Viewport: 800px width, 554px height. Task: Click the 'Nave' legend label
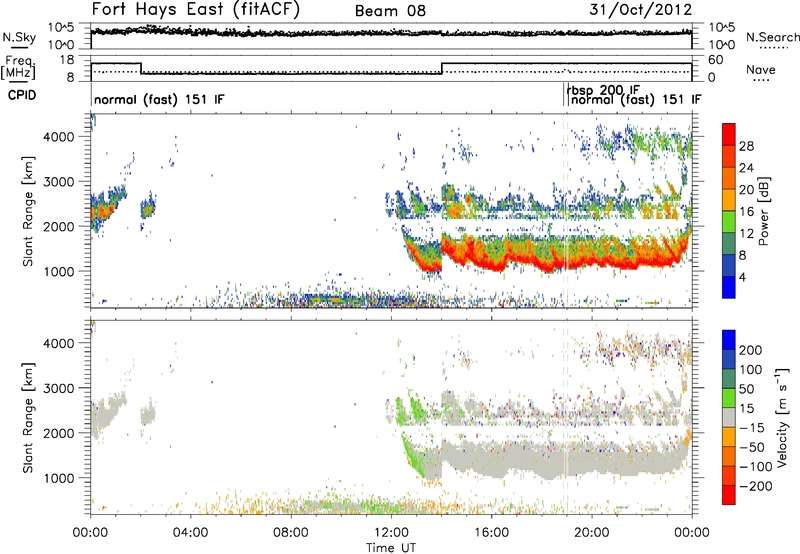click(760, 69)
